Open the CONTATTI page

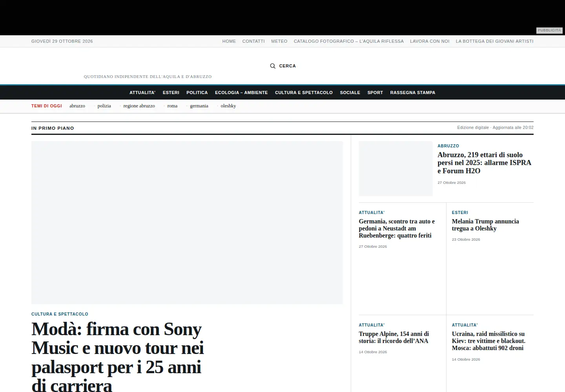tap(253, 41)
